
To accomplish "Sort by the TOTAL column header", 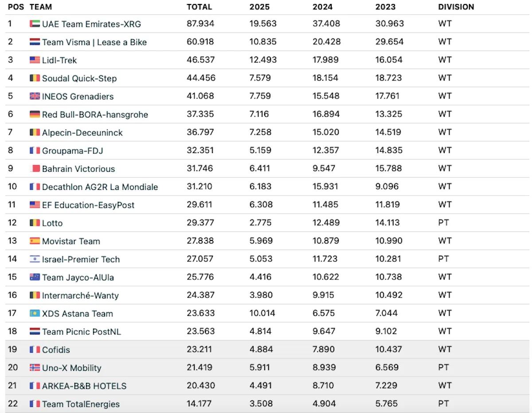I will (199, 7).
